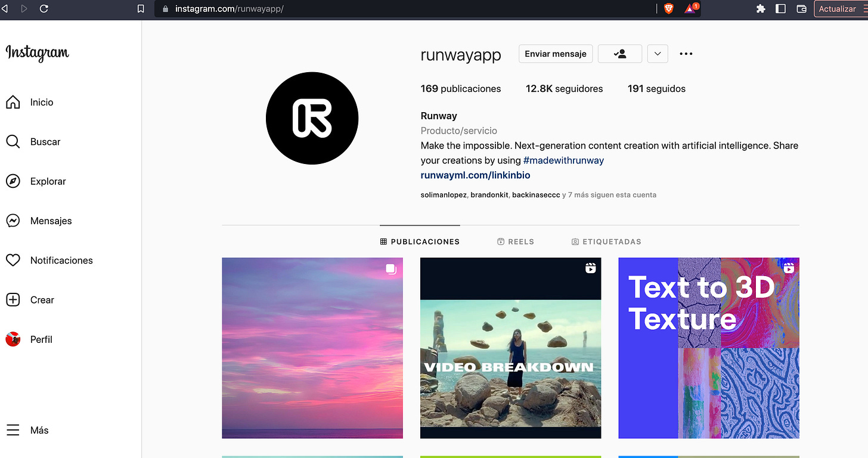868x458 pixels.
Task: Click the runwayapp username heading
Action: click(x=461, y=55)
